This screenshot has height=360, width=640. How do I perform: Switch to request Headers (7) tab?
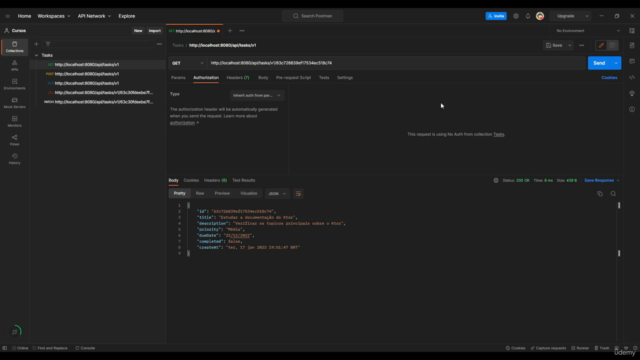238,78
